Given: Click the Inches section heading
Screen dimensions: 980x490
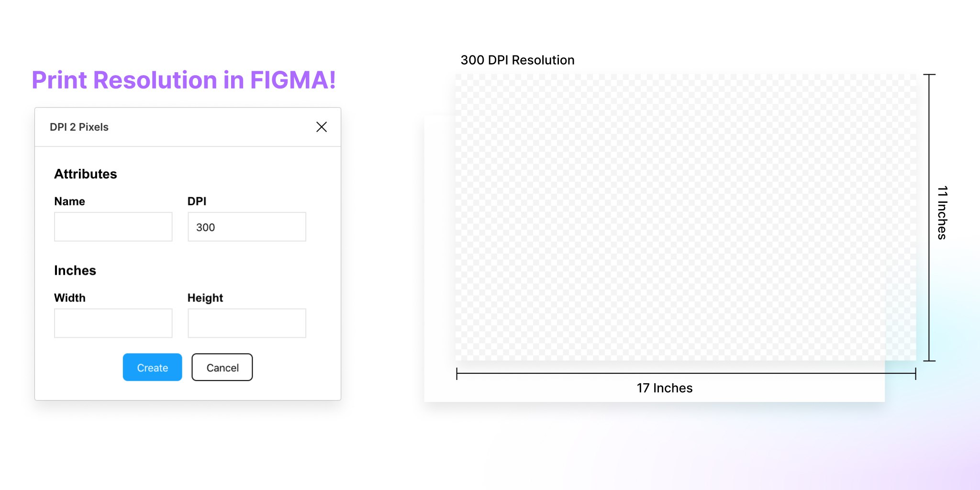Looking at the screenshot, I should [x=75, y=270].
